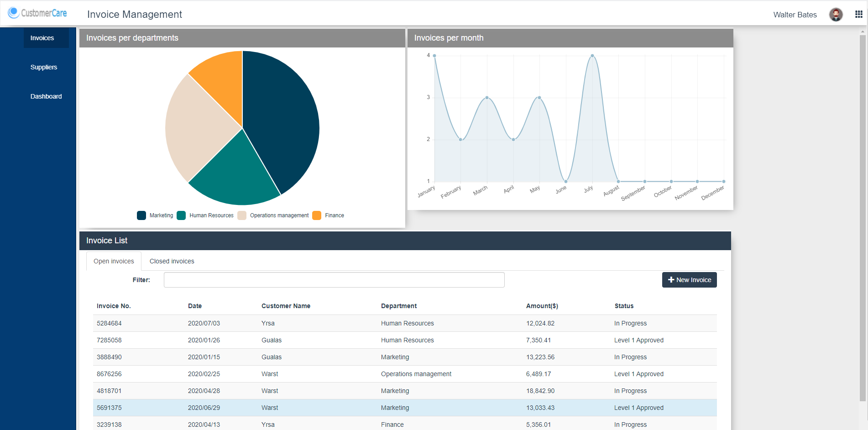Click the Invoices per month panel header
The width and height of the screenshot is (868, 430).
tap(570, 38)
